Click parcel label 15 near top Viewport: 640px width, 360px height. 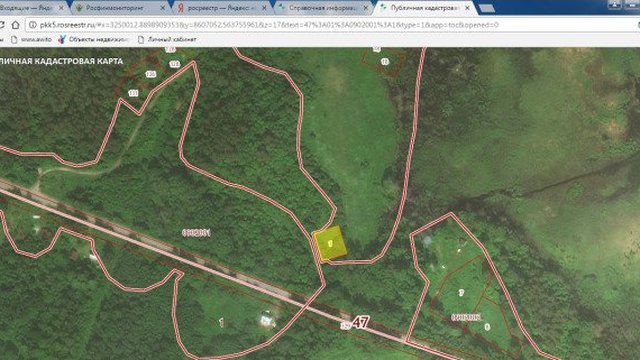(385, 62)
